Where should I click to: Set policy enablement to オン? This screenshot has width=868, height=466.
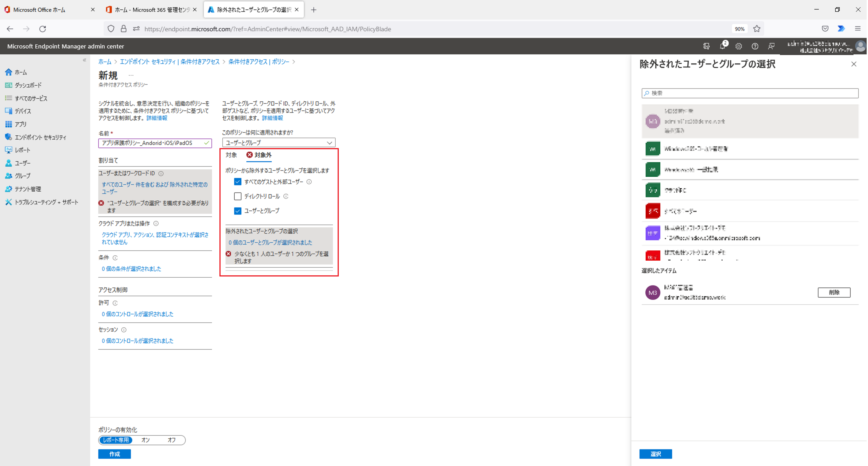(146, 440)
